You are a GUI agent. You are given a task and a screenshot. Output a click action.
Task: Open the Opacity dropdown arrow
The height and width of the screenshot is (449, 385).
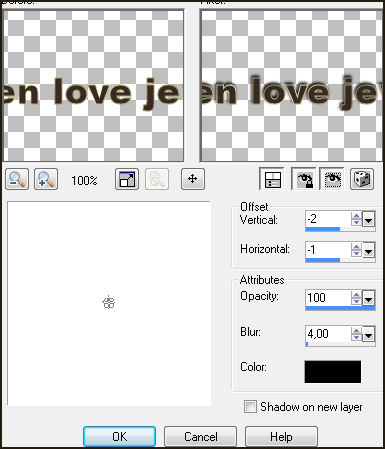pyautogui.click(x=369, y=298)
